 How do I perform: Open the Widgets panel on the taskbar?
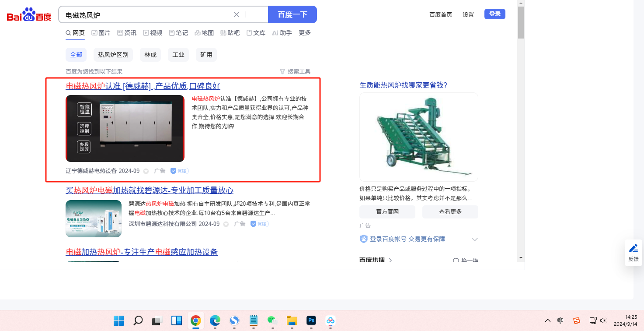[176, 320]
